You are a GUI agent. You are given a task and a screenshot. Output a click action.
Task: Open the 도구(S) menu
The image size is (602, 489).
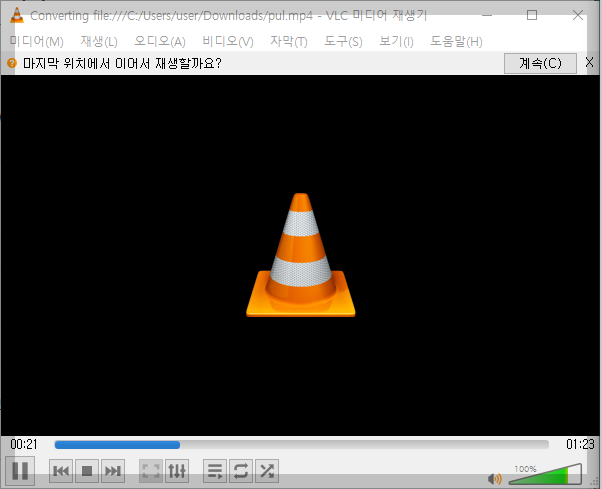(343, 41)
